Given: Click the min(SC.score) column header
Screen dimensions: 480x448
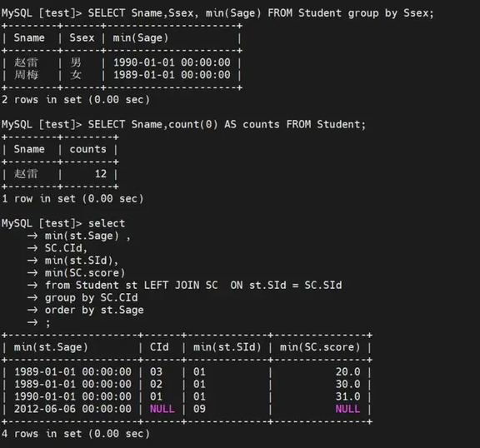Looking at the screenshot, I should 320,347.
